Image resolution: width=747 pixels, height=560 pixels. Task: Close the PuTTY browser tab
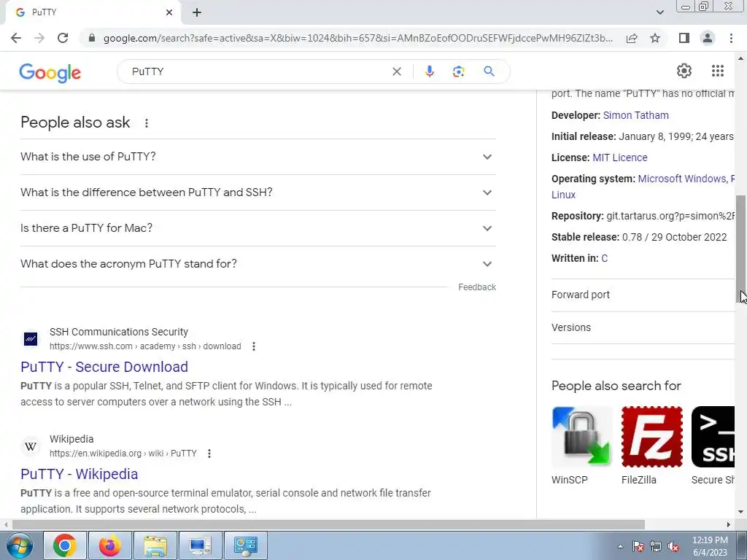coord(169,13)
